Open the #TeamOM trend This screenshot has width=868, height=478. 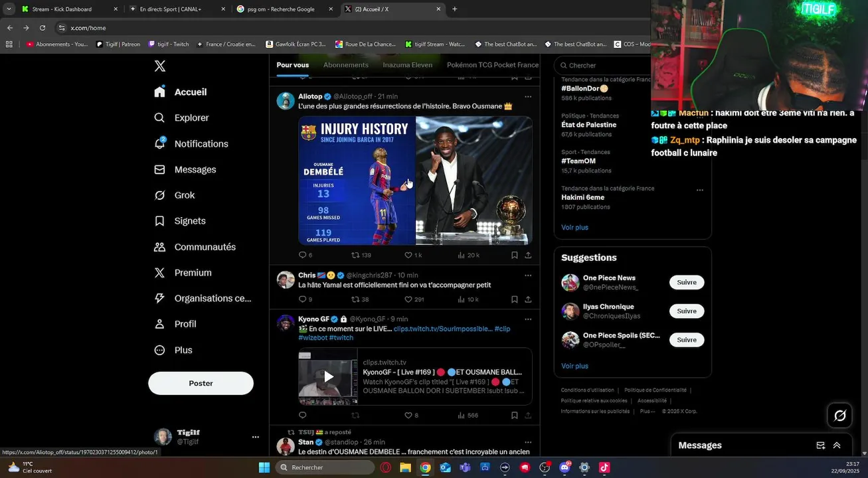578,161
